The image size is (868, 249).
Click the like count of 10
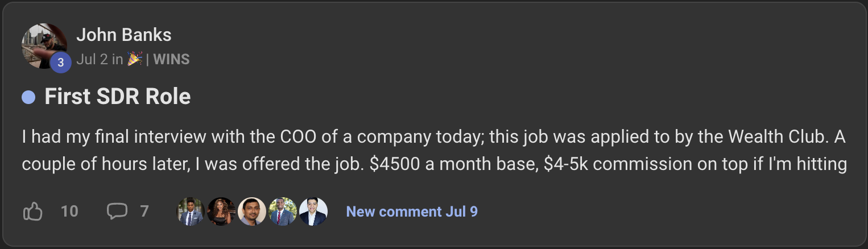point(69,212)
